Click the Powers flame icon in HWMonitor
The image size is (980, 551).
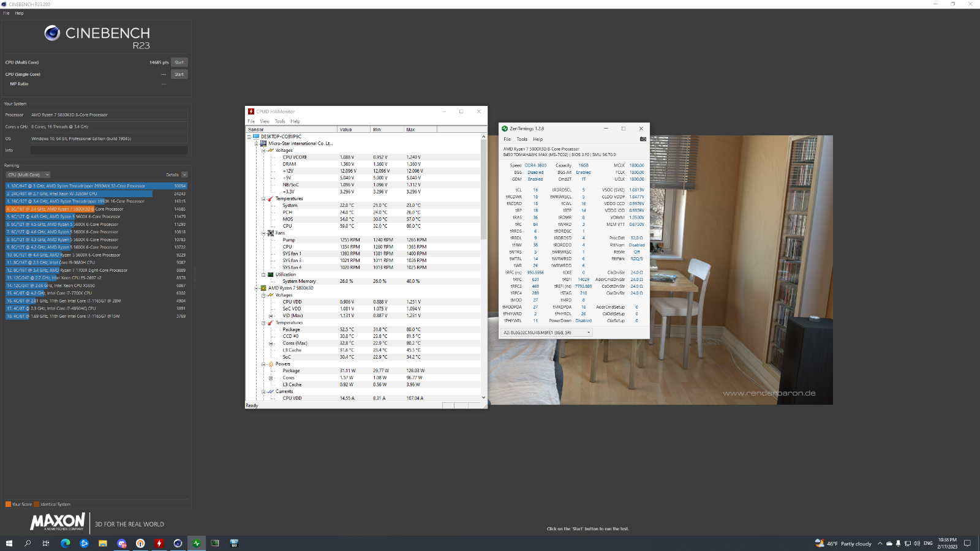click(x=271, y=364)
